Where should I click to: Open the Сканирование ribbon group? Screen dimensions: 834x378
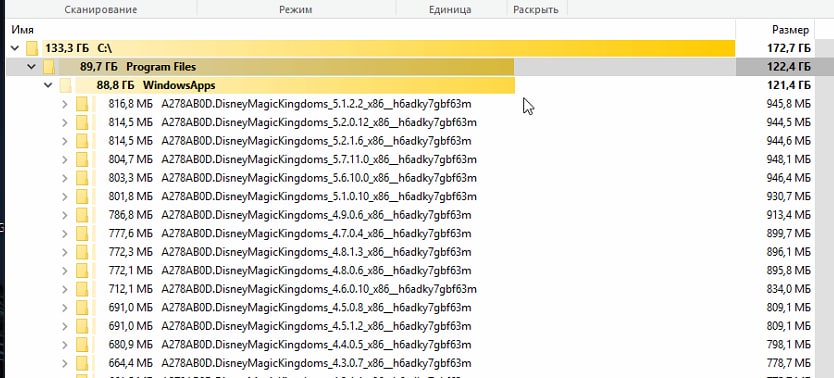click(x=101, y=10)
